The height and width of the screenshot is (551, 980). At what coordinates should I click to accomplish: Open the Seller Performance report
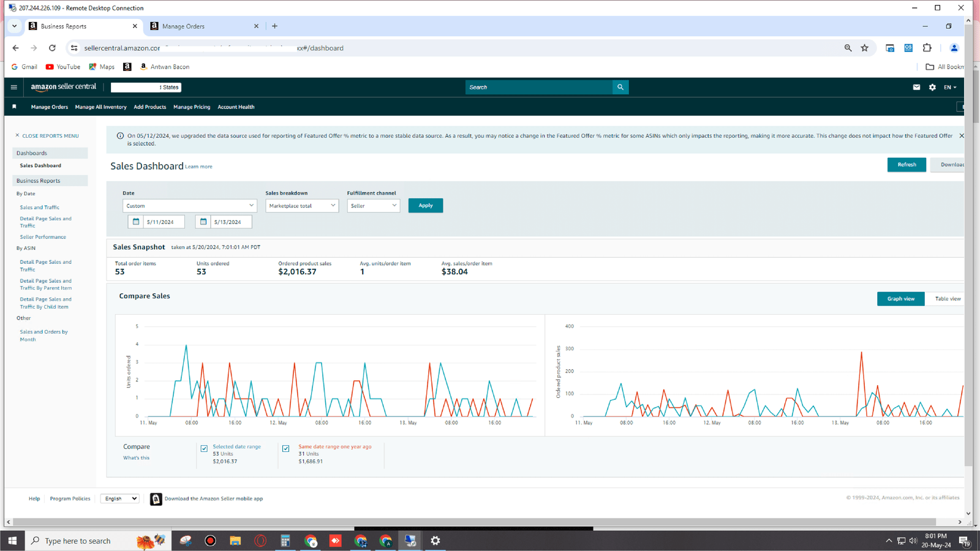coord(43,237)
